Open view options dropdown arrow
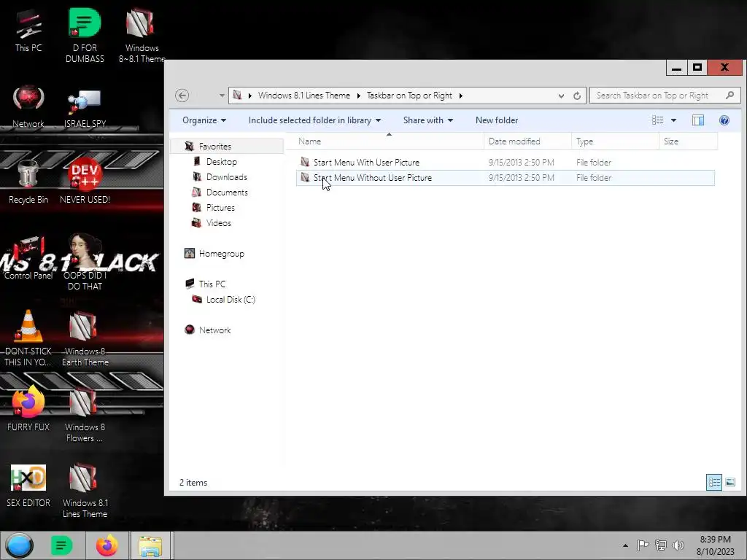 pos(673,120)
